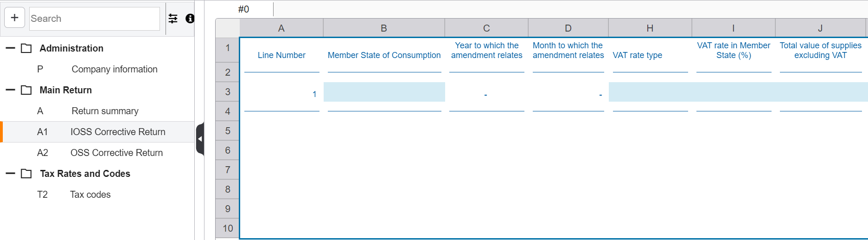868x240 pixels.
Task: Select column B header
Action: (x=384, y=28)
